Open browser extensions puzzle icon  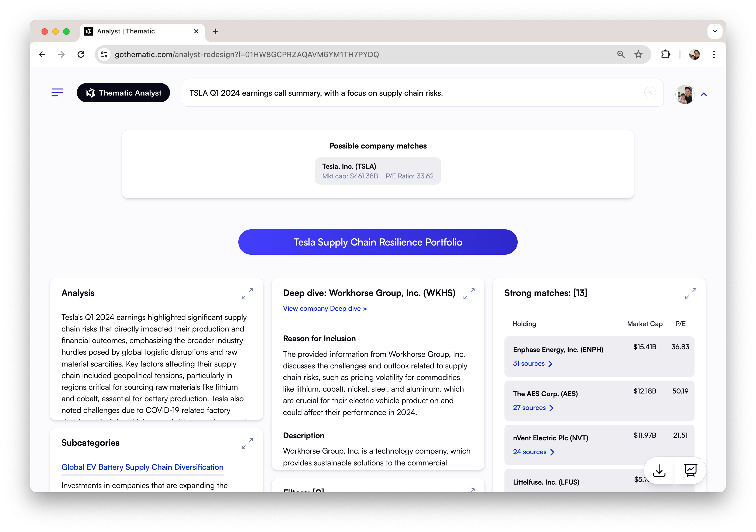tap(665, 54)
